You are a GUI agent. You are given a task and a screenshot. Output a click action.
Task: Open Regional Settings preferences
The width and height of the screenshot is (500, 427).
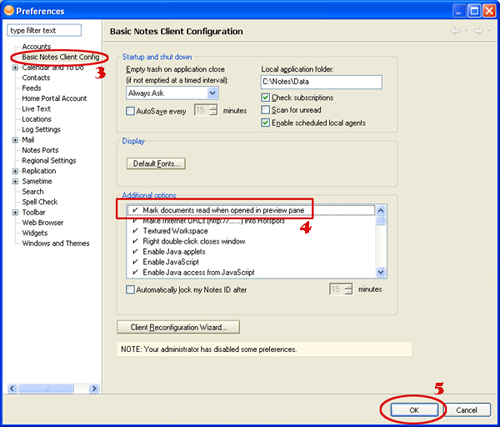click(x=49, y=160)
